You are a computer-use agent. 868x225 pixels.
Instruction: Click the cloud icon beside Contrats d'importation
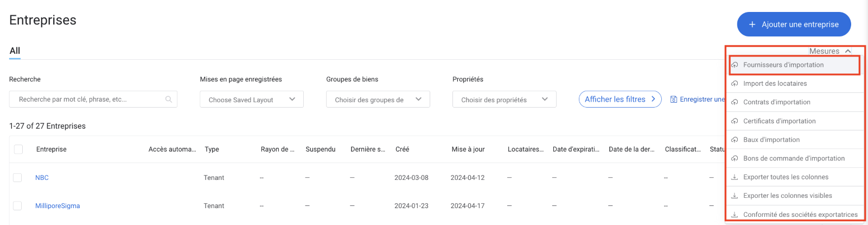click(735, 102)
